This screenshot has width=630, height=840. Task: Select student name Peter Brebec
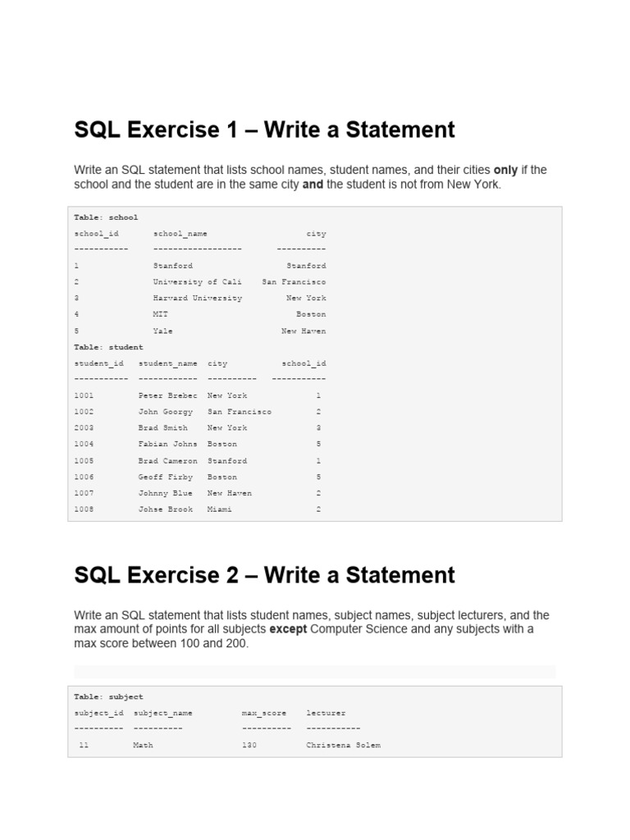click(167, 395)
